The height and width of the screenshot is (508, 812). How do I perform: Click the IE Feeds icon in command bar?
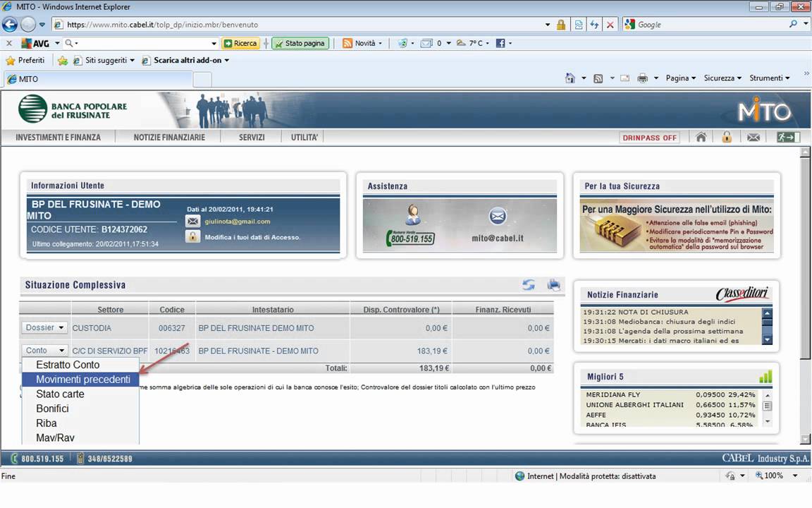coord(598,78)
